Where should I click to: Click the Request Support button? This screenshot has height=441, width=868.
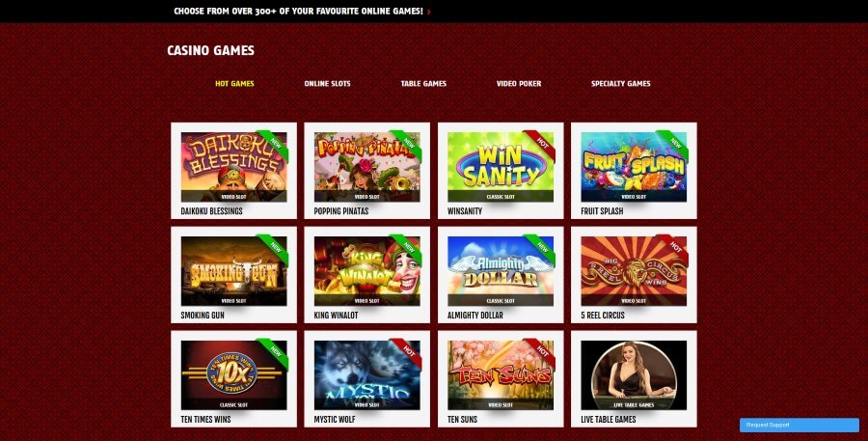click(x=800, y=425)
